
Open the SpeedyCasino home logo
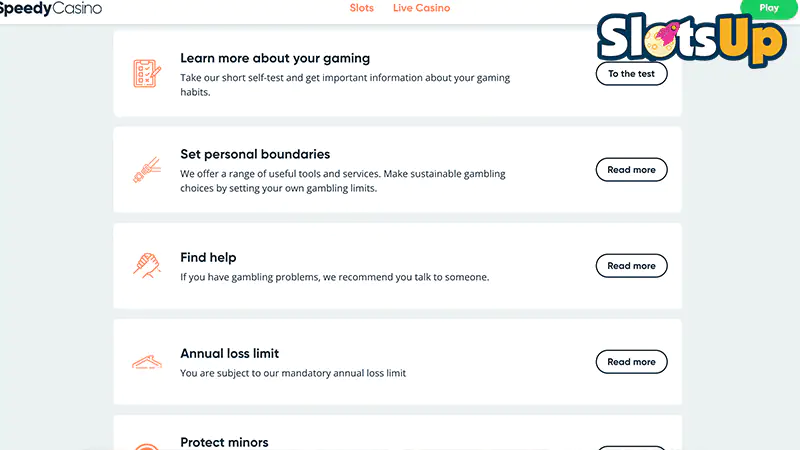point(50,8)
